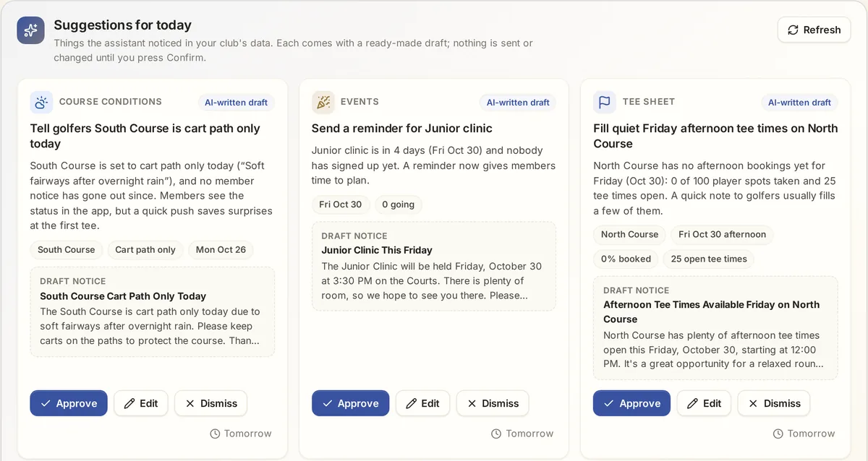Click the party popper Events icon
Viewport: 868px width, 461px height.
(323, 102)
